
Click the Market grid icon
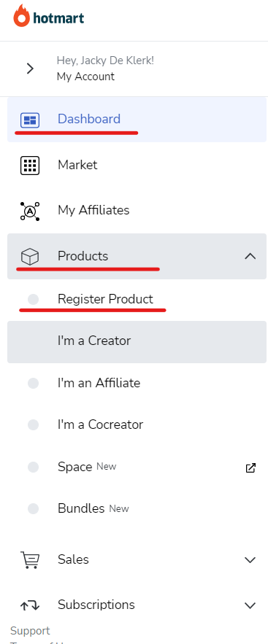(30, 166)
